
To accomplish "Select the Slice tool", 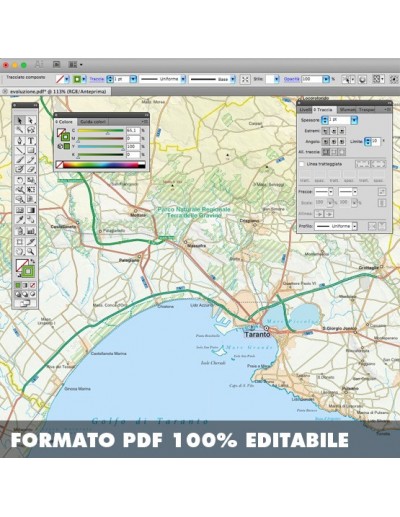I will coord(31,242).
